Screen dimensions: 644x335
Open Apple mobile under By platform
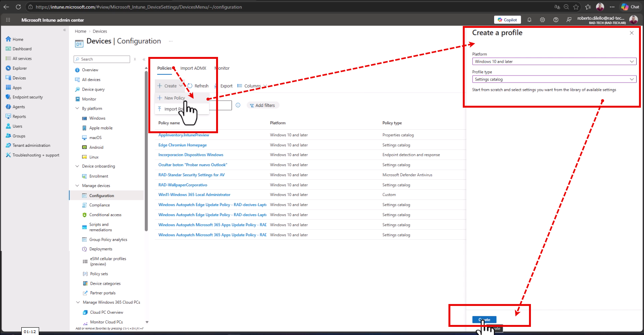tap(101, 128)
